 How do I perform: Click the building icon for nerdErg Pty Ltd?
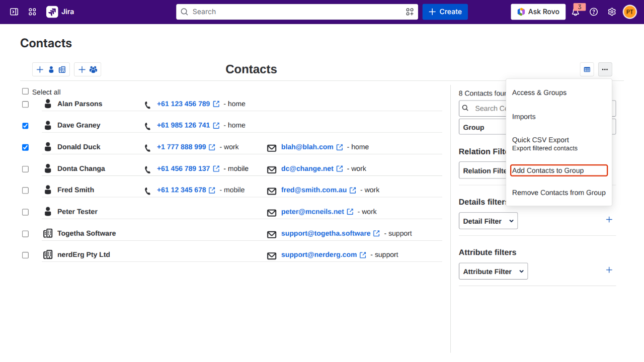coord(48,254)
